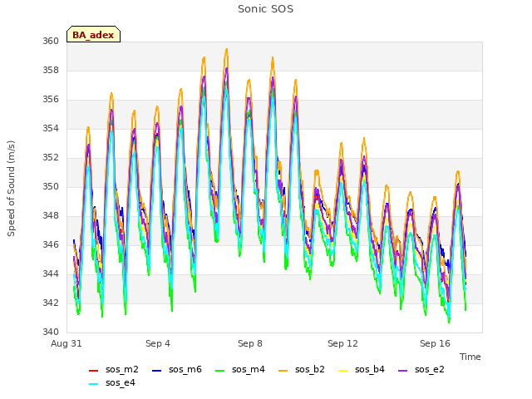Toggle the sos_e2 series label
Screen dimensions: 532x399
point(429,369)
